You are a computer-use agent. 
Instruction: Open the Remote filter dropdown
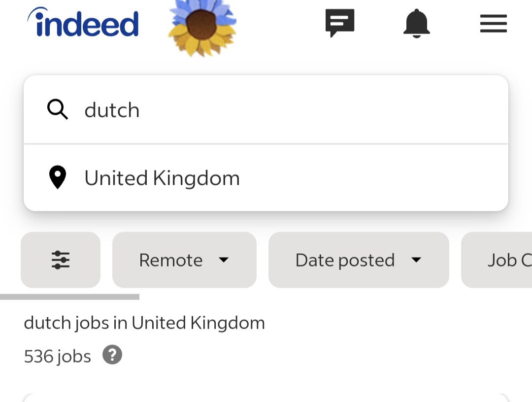click(184, 260)
